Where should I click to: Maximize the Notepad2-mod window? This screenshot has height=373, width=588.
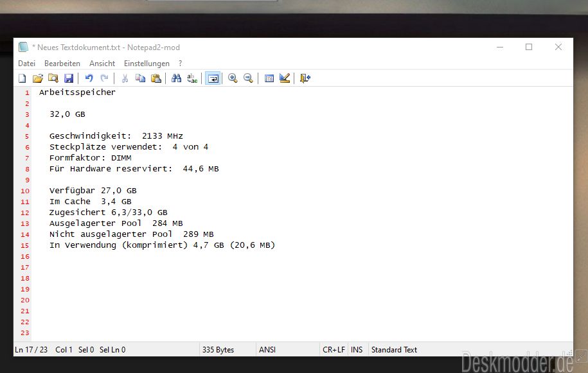(529, 47)
